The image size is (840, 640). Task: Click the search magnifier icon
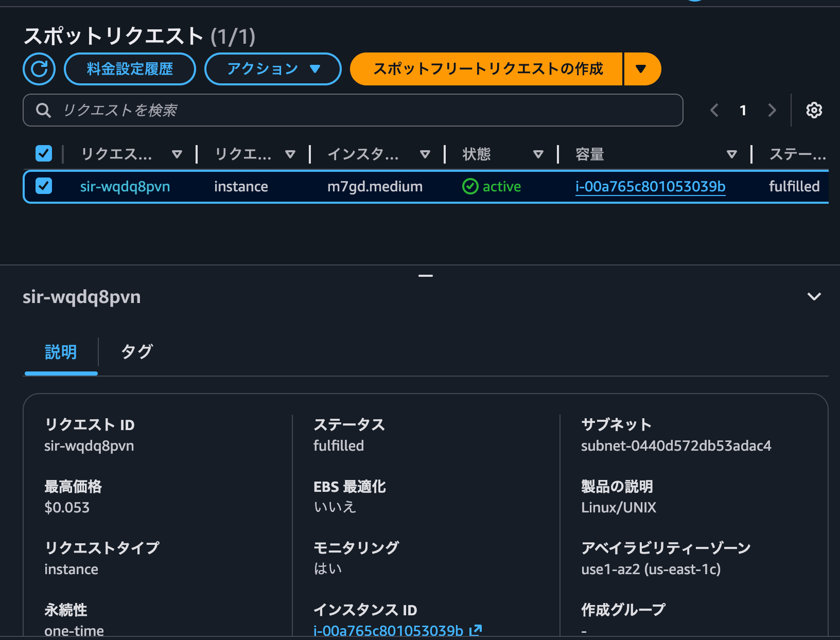coord(43,110)
